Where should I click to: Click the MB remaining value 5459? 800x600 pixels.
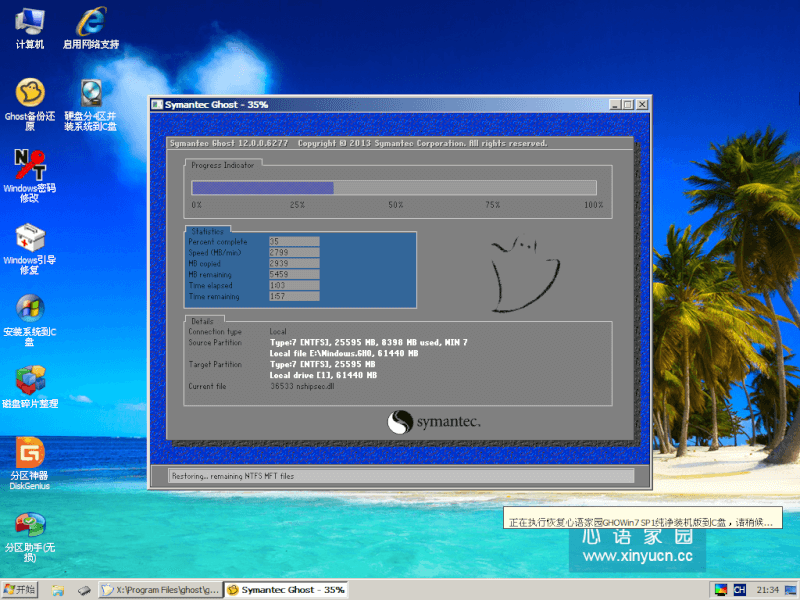tap(294, 274)
